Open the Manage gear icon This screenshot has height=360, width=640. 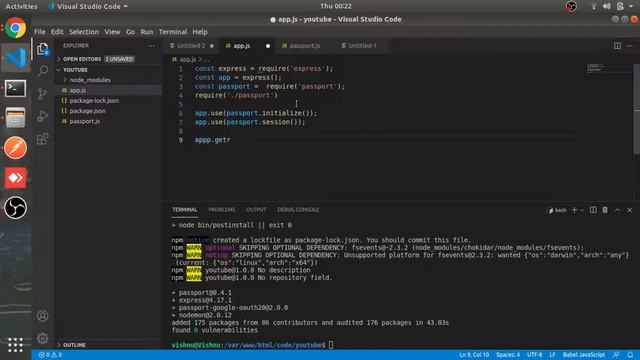(42, 338)
